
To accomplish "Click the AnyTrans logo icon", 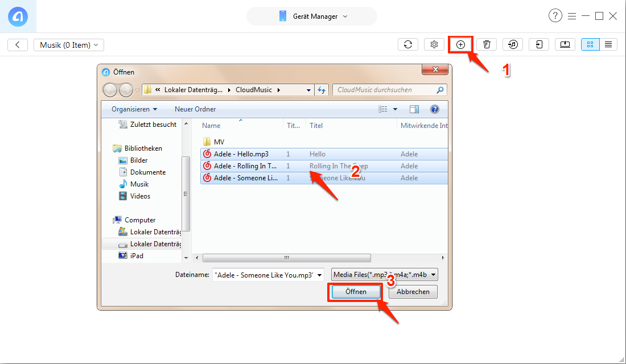I will click(18, 16).
